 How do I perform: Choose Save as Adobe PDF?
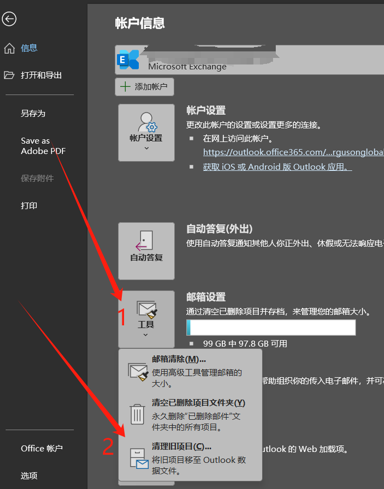pyautogui.click(x=43, y=146)
